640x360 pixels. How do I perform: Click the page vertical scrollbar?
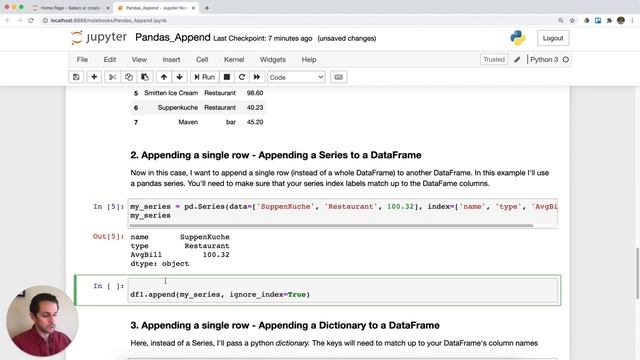[637, 273]
